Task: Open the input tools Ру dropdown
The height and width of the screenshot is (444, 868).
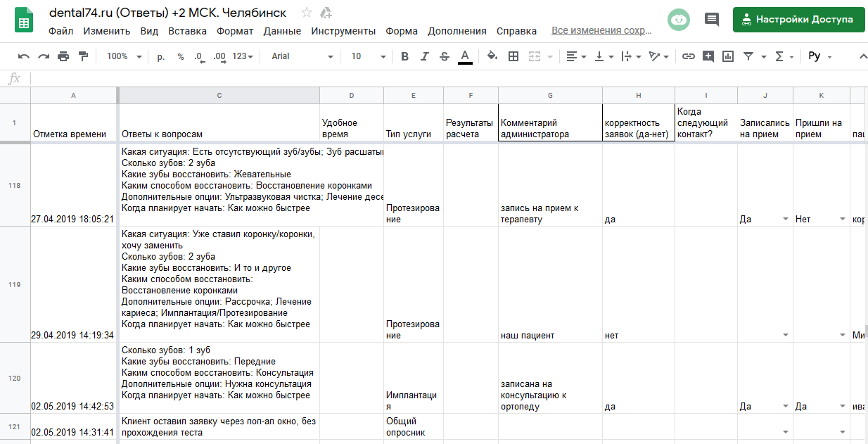Action: click(x=819, y=56)
